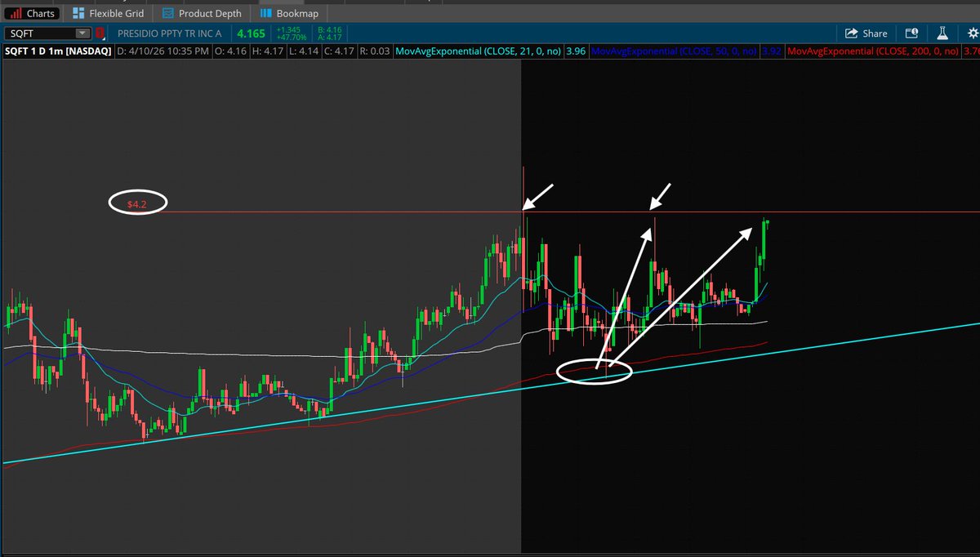Click the open value O: 4.16
Screen dimensions: 980x557
231,51
